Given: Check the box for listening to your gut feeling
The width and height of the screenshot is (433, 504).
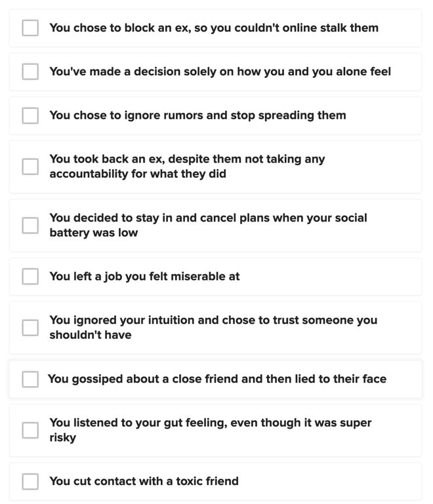Looking at the screenshot, I should point(30,430).
